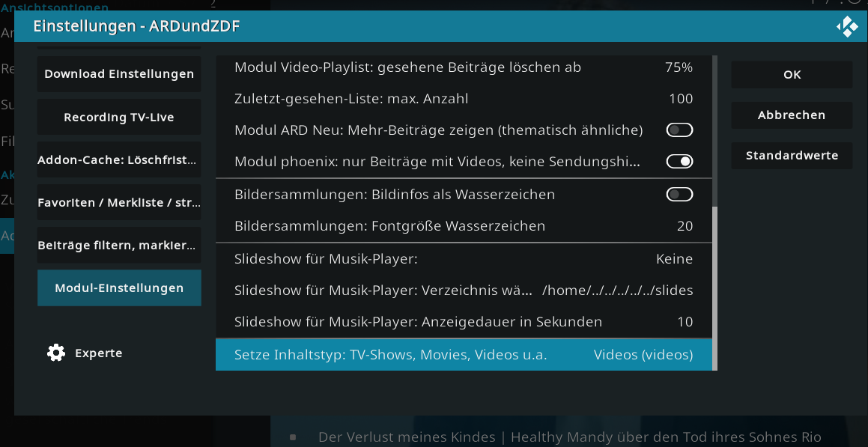Enable Bildinfos als Wasserzeichen toggle
The width and height of the screenshot is (868, 447).
point(679,194)
